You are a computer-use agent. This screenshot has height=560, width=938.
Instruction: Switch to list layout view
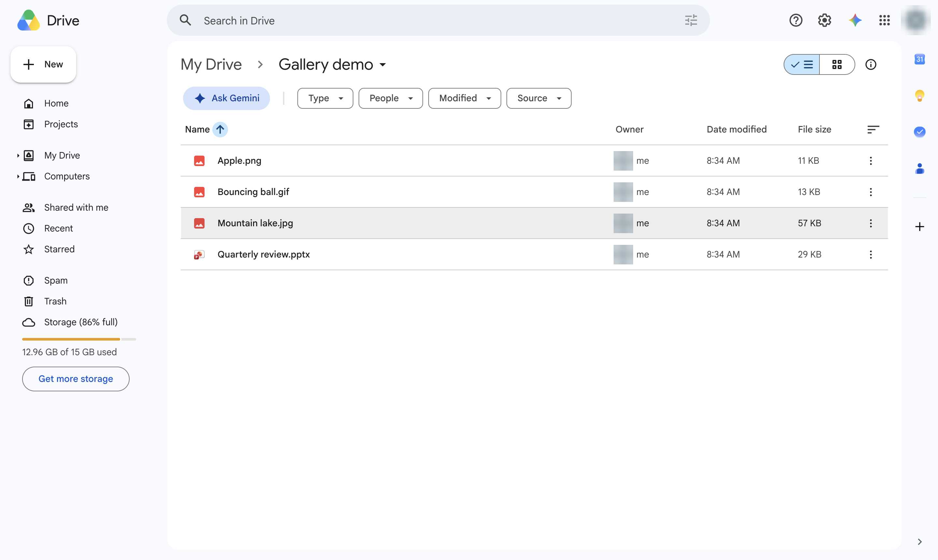pos(802,64)
